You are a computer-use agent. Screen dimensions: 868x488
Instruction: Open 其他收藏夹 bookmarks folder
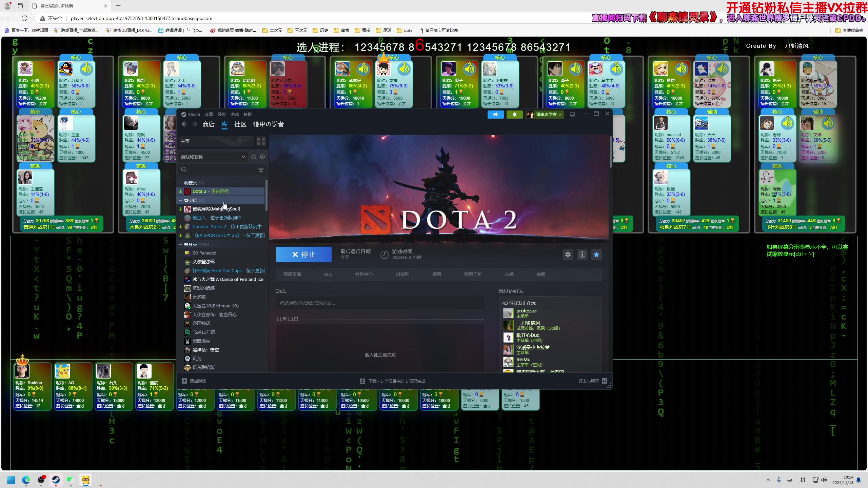point(849,30)
